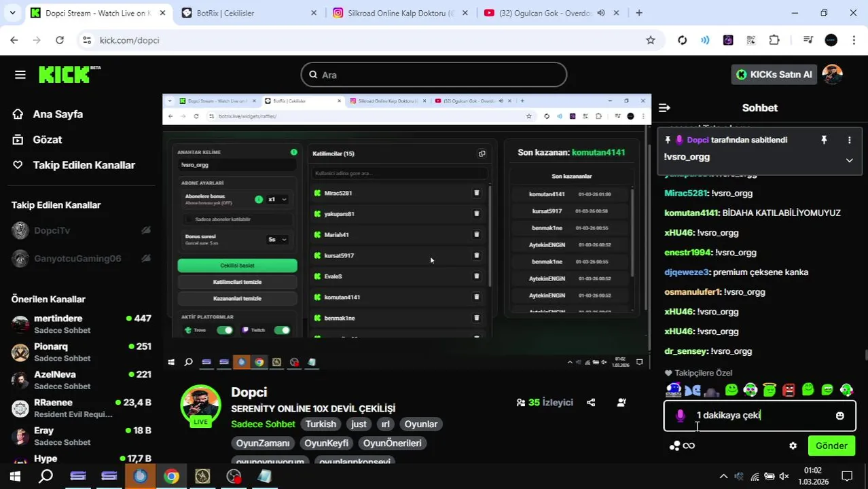Click the chat message input box

[x=759, y=415]
